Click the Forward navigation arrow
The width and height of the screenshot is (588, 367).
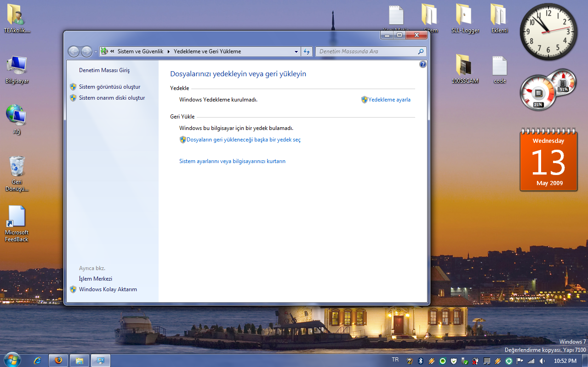click(x=86, y=51)
